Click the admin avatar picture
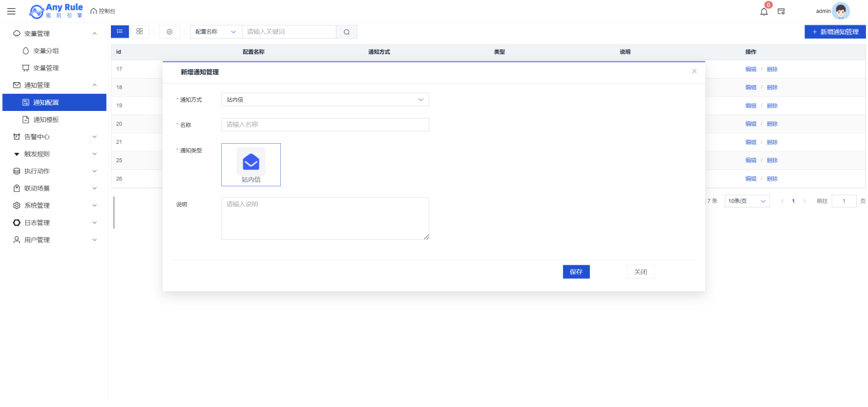The width and height of the screenshot is (868, 407). [x=841, y=11]
